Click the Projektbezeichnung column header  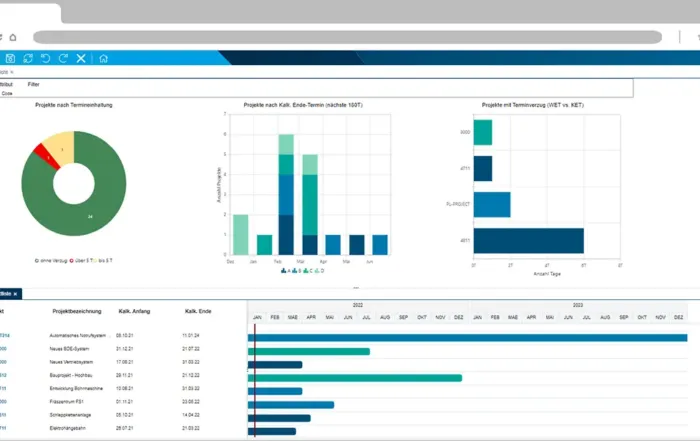tap(77, 311)
